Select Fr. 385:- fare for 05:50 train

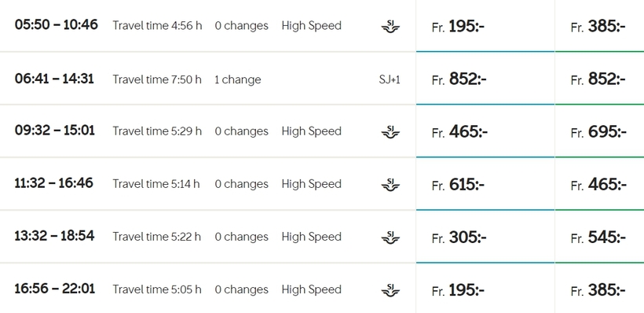[x=599, y=25]
